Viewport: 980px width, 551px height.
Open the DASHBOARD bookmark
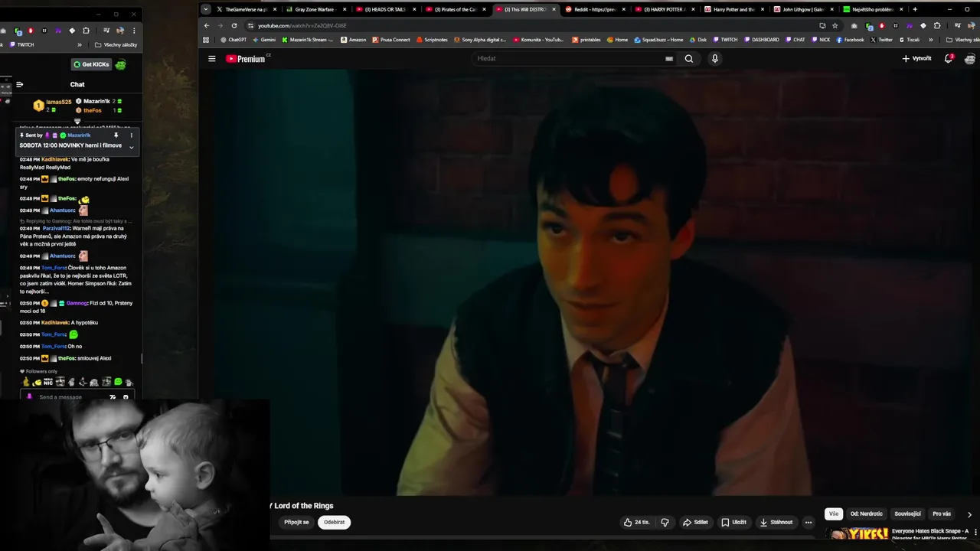(761, 40)
